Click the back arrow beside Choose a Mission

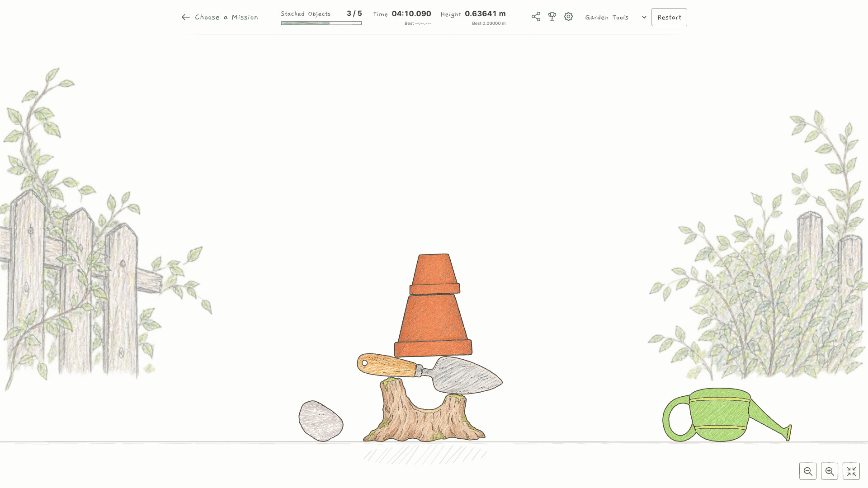tap(185, 17)
